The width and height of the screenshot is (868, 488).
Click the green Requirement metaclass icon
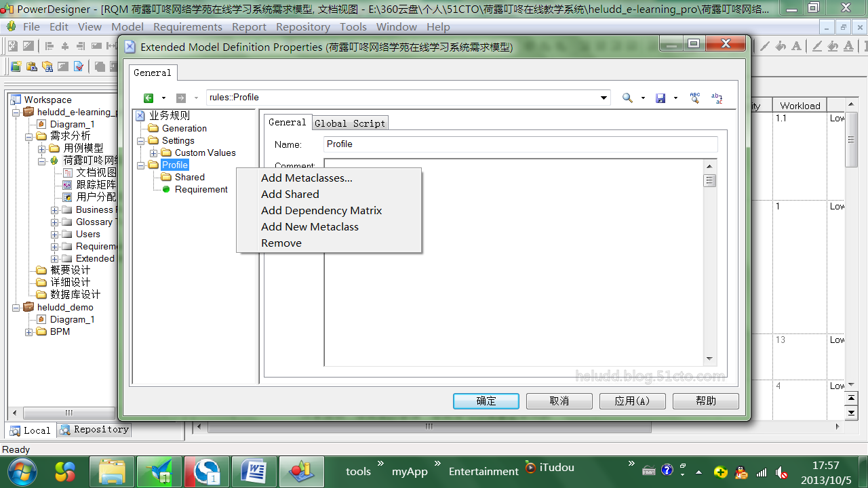pos(166,189)
